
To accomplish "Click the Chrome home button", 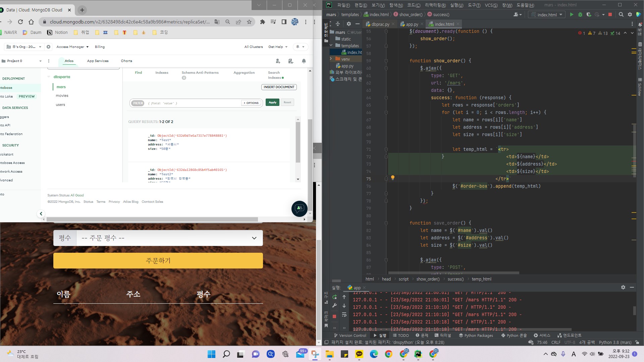I will click(x=31, y=22).
